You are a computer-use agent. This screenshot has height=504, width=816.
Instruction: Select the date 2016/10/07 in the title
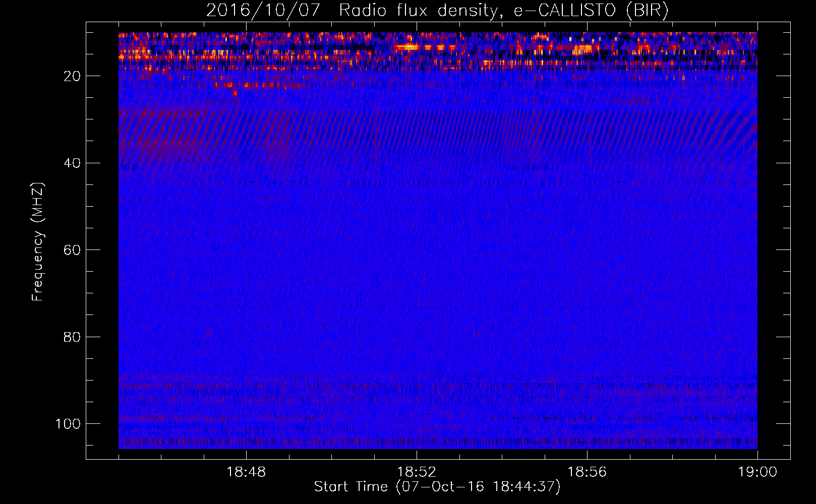263,10
